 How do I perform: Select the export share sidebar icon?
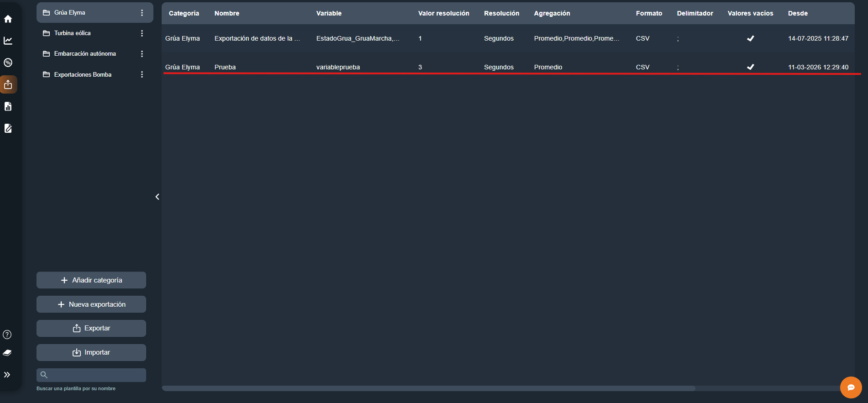(8, 84)
